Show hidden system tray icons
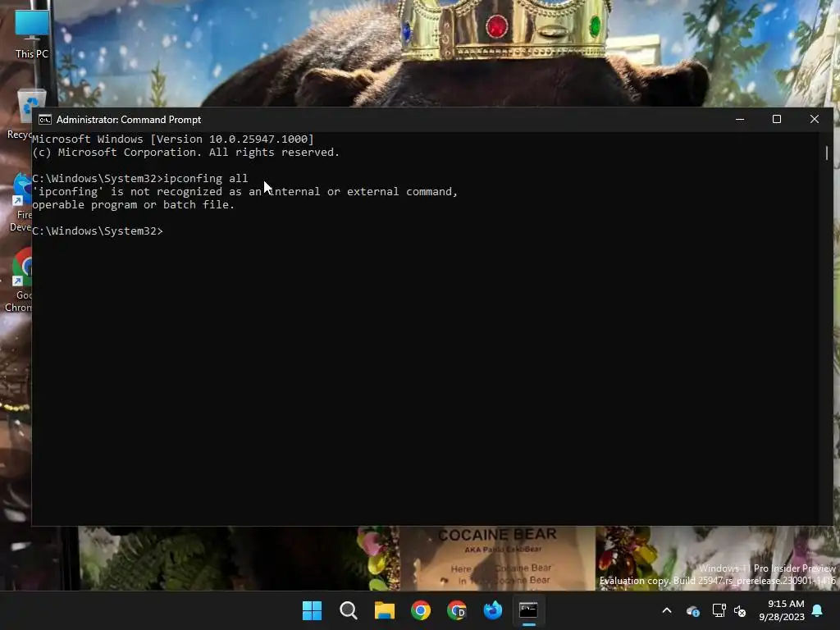The width and height of the screenshot is (840, 630). point(667,610)
